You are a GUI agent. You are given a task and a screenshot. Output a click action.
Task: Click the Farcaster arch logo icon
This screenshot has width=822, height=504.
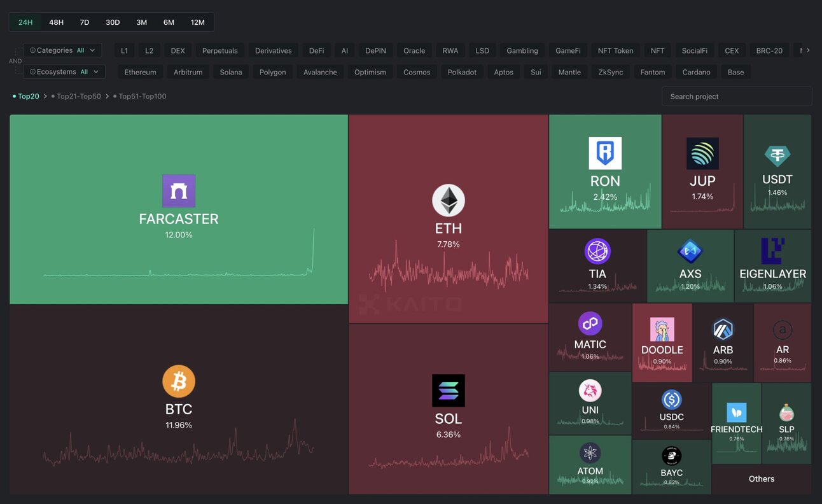(x=179, y=191)
